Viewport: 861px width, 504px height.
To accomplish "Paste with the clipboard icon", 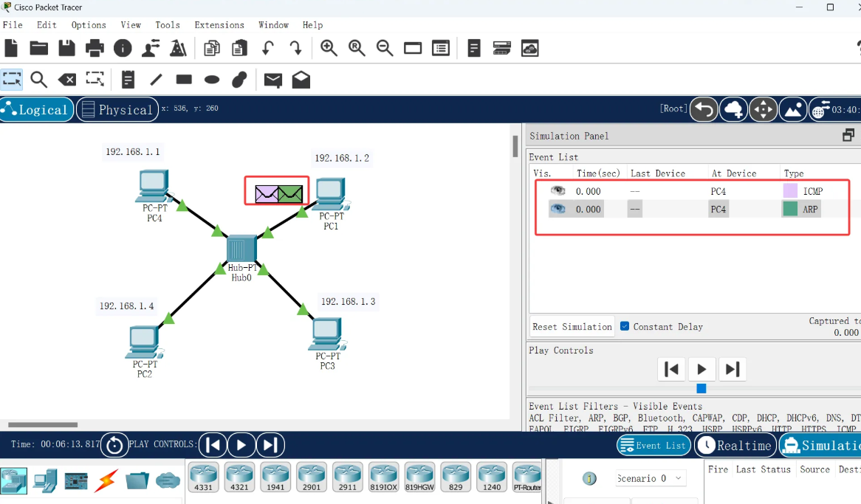I will 239,48.
